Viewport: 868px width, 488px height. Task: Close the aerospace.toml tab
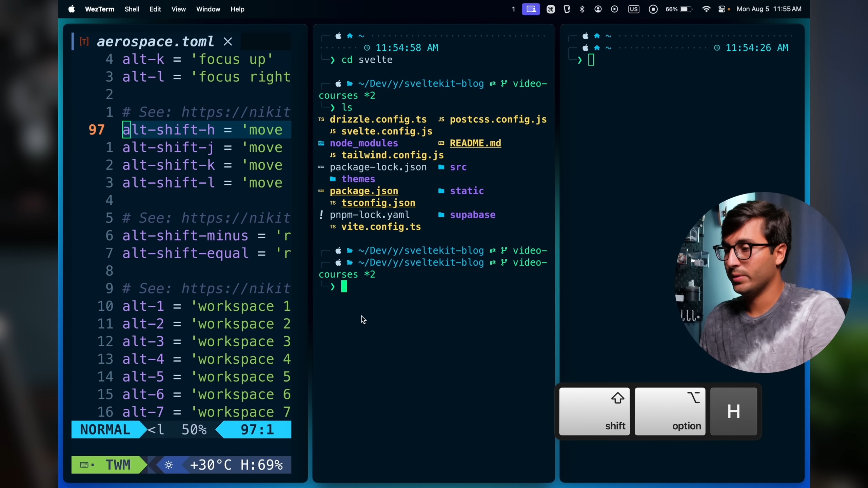(x=228, y=42)
